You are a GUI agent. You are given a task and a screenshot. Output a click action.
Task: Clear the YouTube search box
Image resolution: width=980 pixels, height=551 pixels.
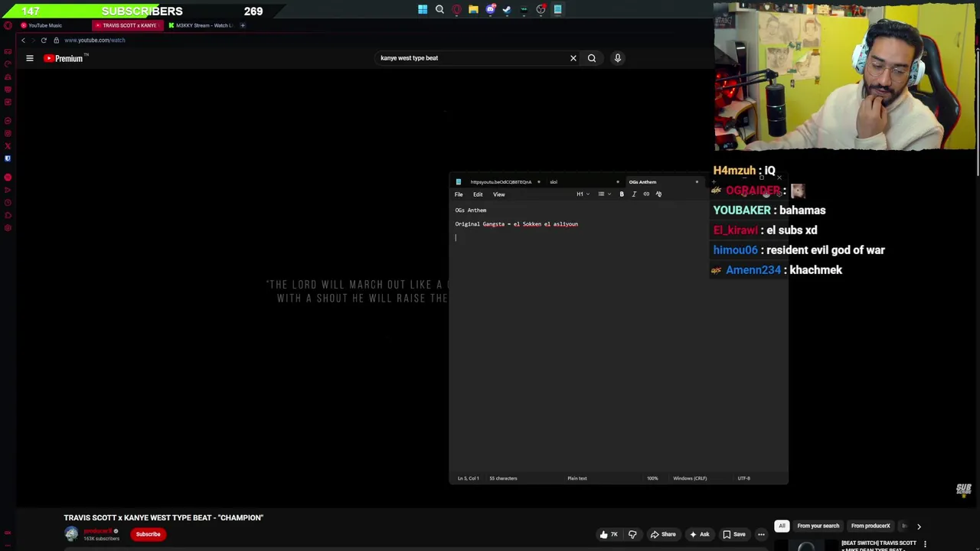pos(573,58)
